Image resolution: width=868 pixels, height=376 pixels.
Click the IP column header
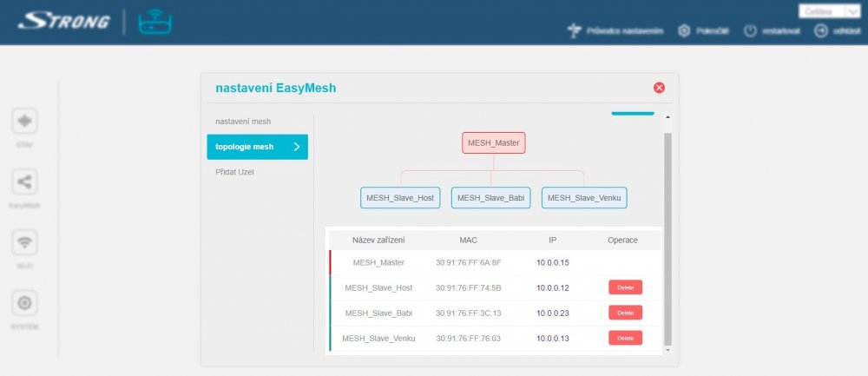[x=552, y=241]
